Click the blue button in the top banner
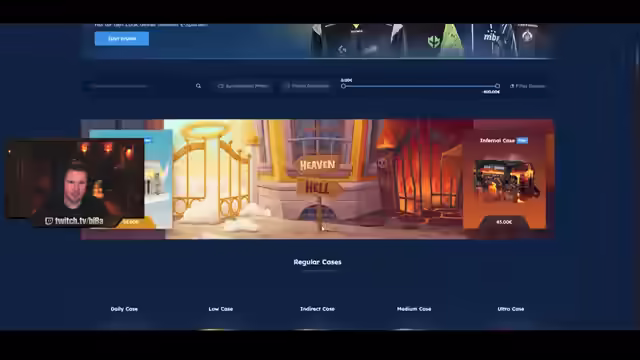This screenshot has width=640, height=360. tap(122, 39)
